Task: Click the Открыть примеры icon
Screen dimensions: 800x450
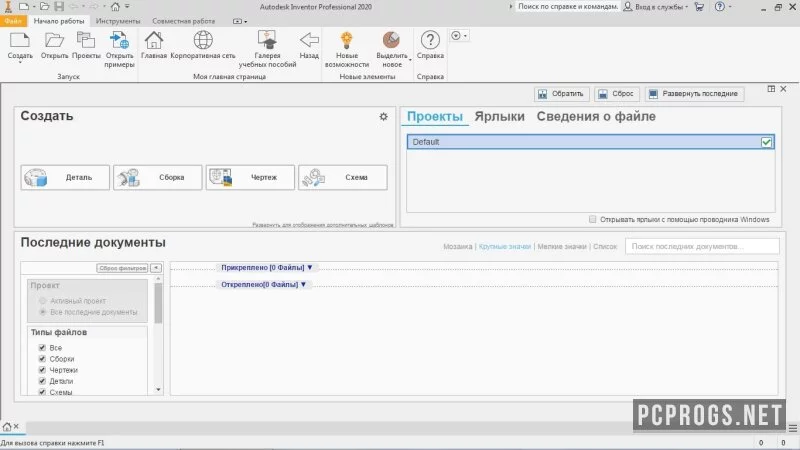Action: (119, 40)
